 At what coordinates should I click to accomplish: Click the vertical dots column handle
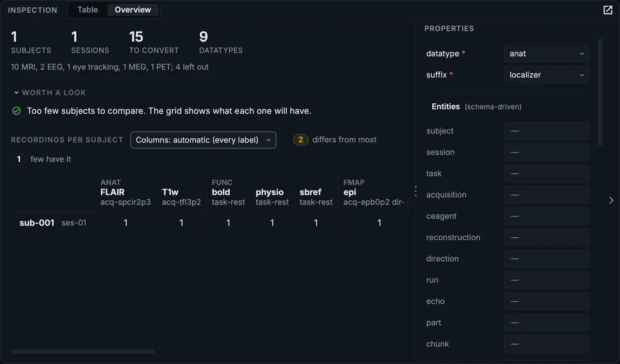pyautogui.click(x=415, y=191)
